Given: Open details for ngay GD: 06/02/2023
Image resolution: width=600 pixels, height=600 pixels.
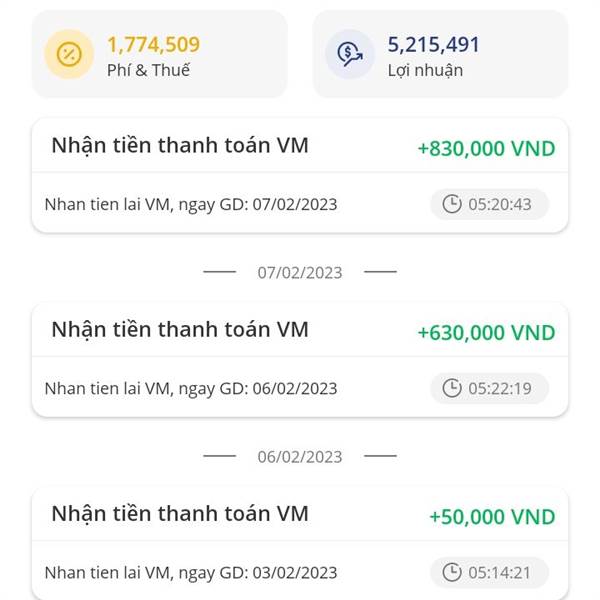Looking at the screenshot, I should pos(191,388).
